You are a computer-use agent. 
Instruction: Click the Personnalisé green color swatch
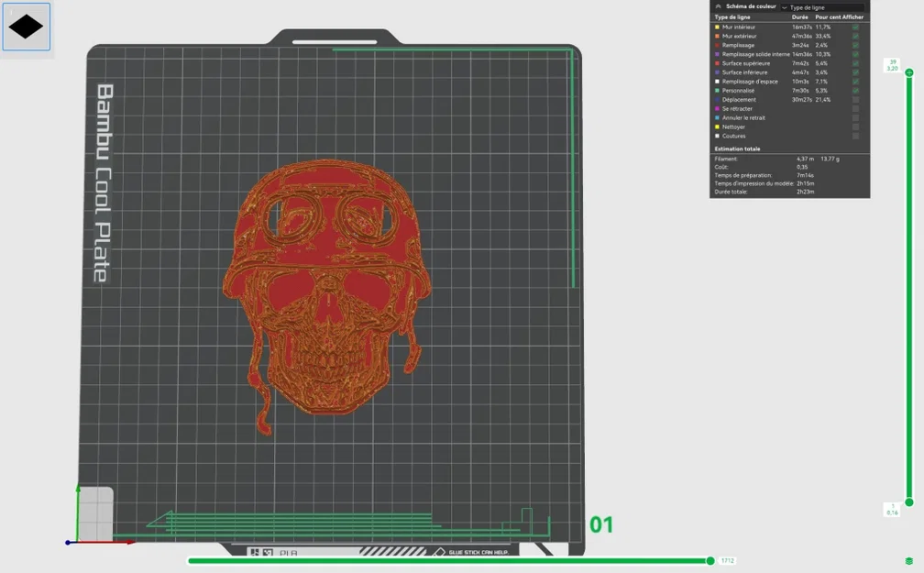click(717, 91)
